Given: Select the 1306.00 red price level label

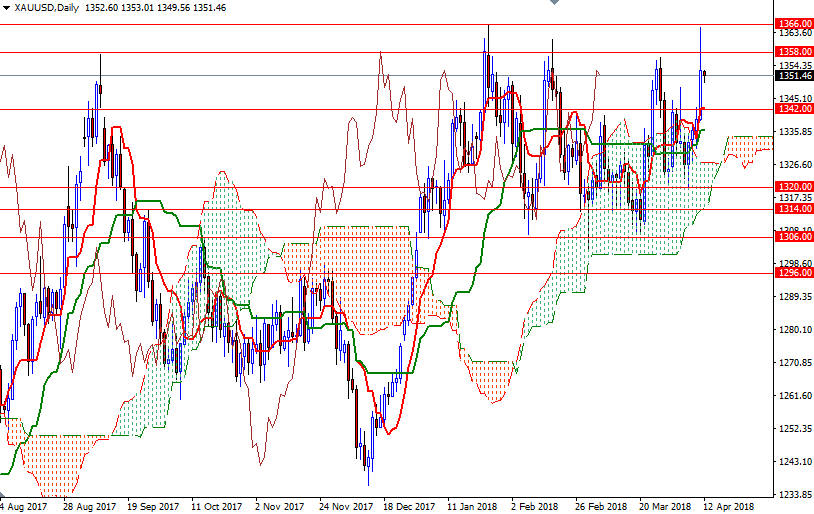Looking at the screenshot, I should (x=794, y=237).
